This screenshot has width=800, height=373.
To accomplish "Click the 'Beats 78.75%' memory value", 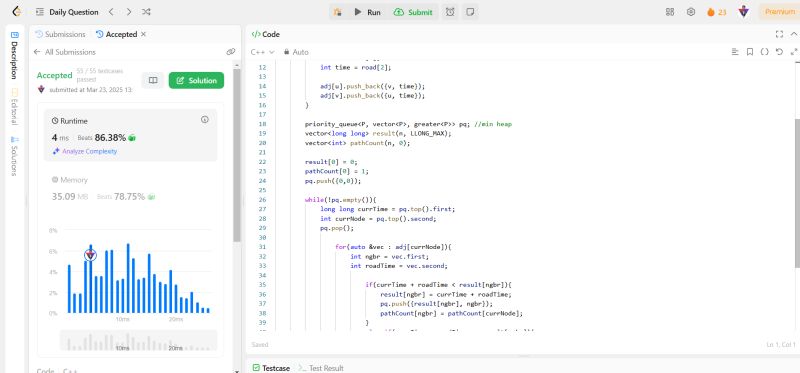I will click(126, 196).
